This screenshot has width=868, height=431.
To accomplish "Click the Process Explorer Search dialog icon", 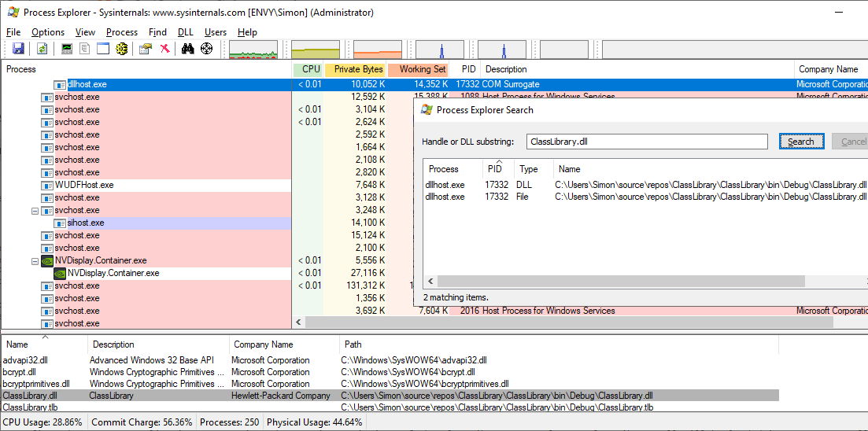I will [x=427, y=109].
